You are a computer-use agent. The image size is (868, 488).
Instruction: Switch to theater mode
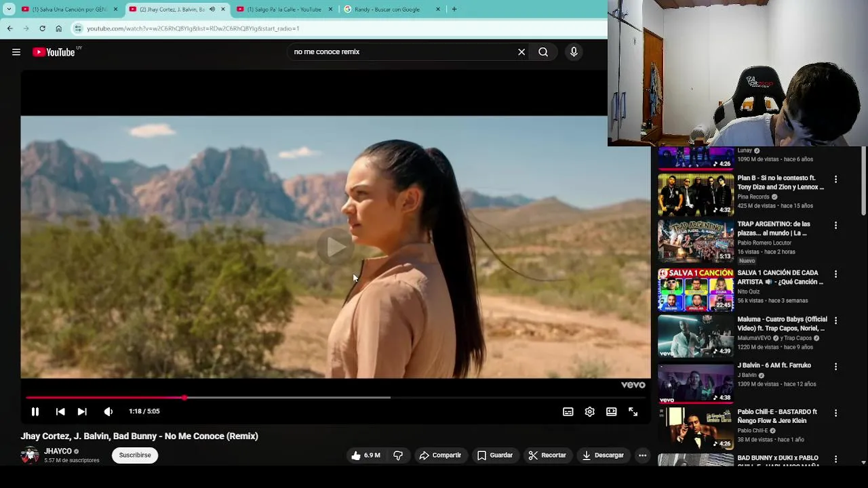tap(612, 411)
